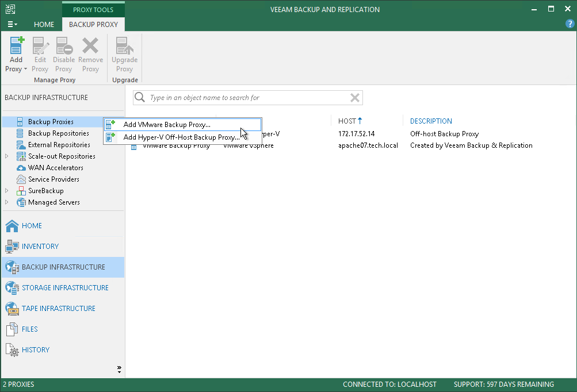Click the WAN Accelerators cloud icon

(x=21, y=168)
